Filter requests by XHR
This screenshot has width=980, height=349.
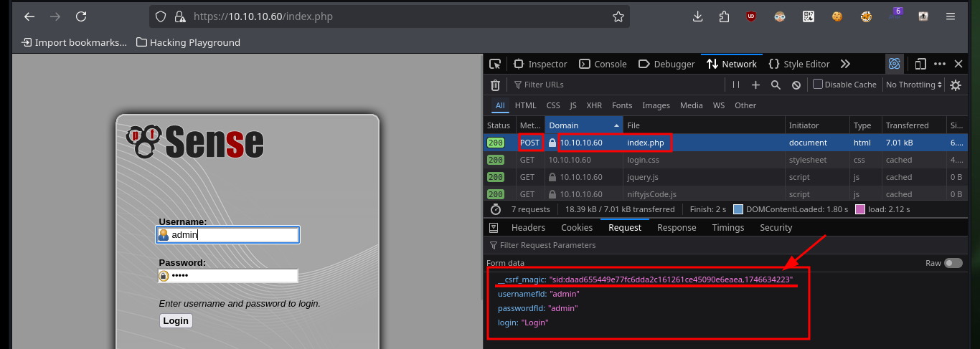(x=594, y=105)
